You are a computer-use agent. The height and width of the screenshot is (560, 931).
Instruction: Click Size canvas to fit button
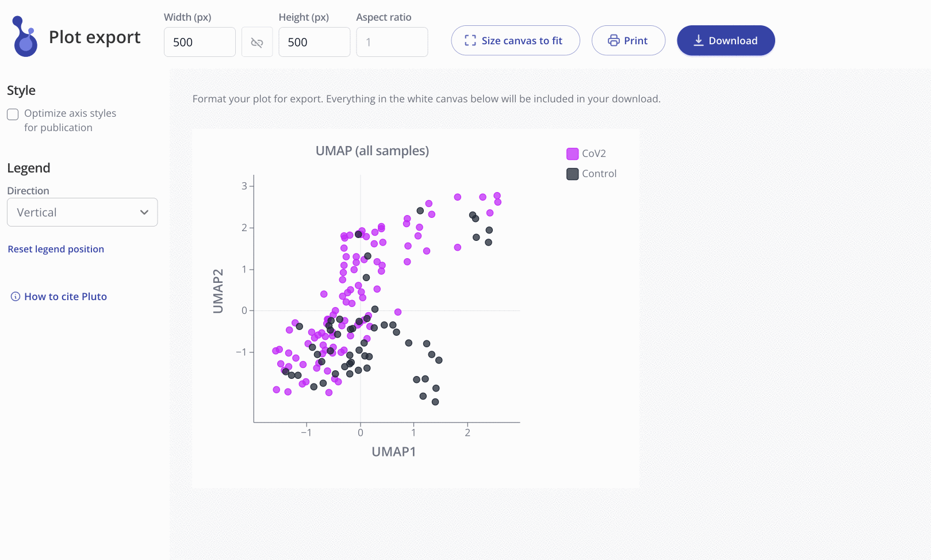[515, 40]
